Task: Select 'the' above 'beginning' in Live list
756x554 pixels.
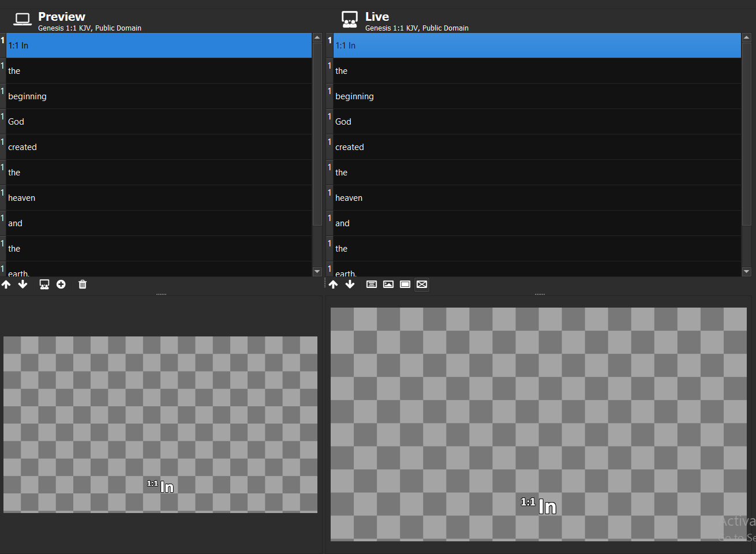Action: click(537, 71)
